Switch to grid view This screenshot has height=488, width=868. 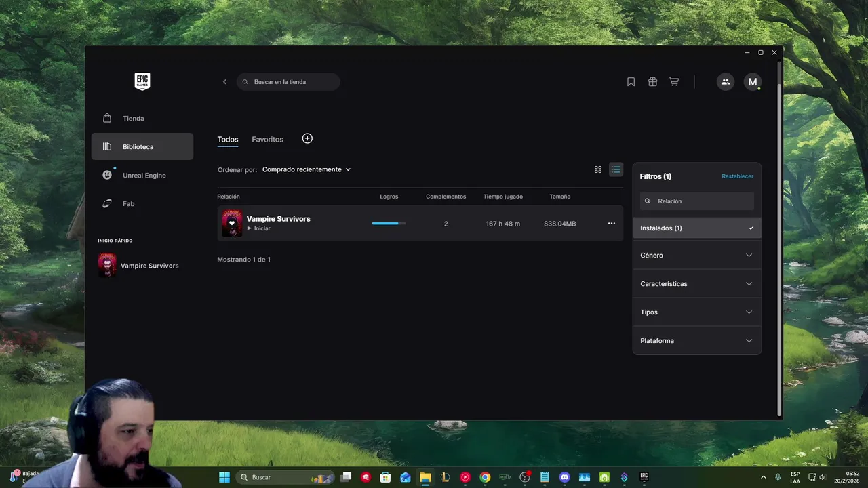598,169
